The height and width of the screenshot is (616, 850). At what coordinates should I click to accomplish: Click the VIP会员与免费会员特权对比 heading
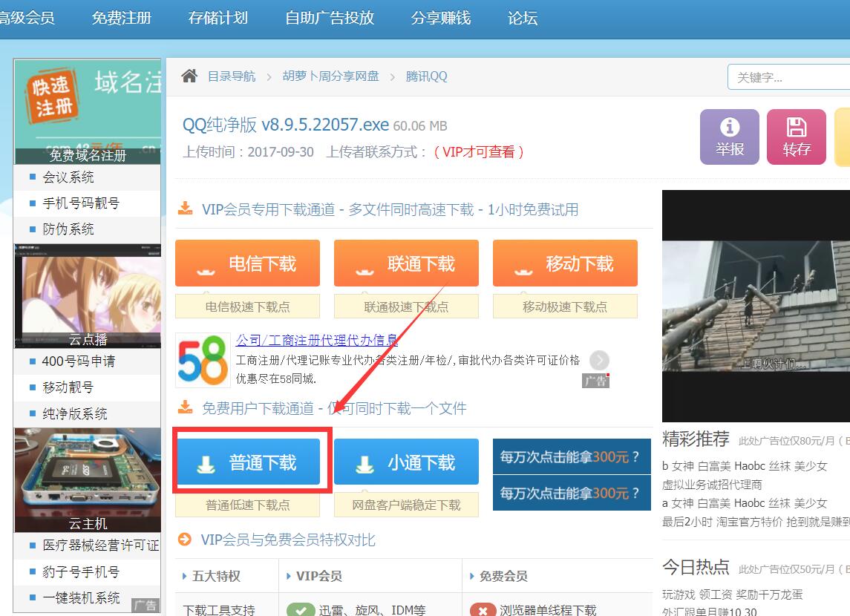tap(288, 540)
